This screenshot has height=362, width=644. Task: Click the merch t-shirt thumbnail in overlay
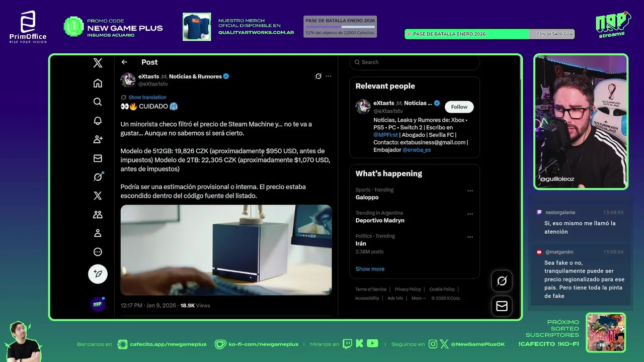click(x=197, y=27)
